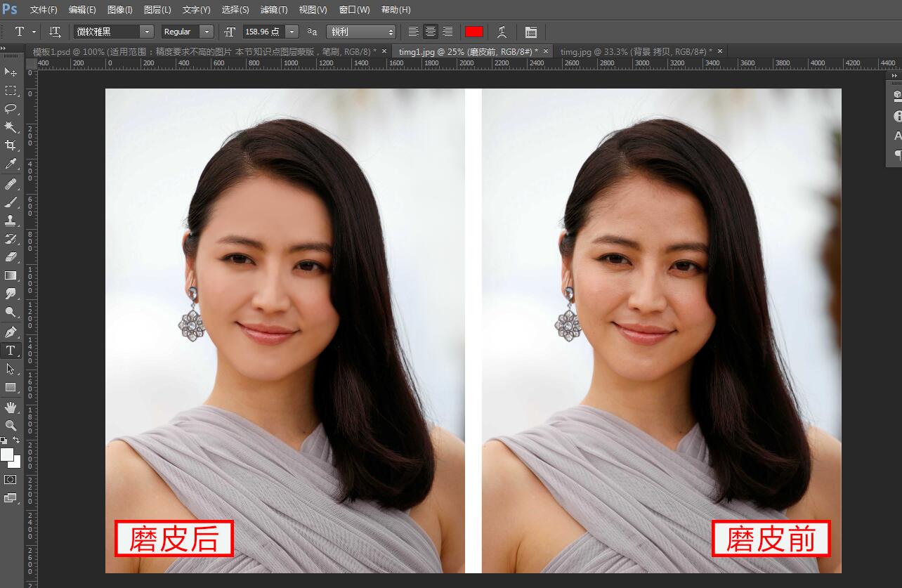
Task: Toggle Quick Mask mode
Action: (11, 480)
